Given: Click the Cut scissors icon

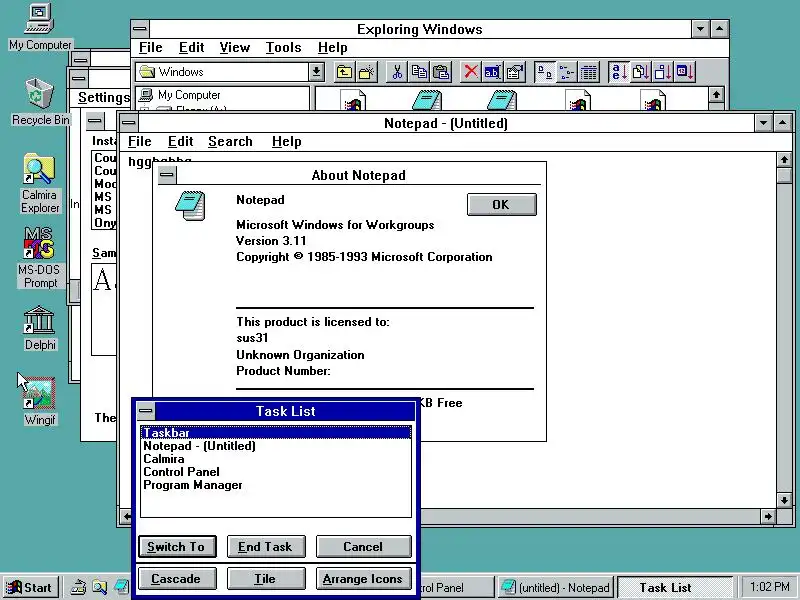Looking at the screenshot, I should click(x=397, y=72).
